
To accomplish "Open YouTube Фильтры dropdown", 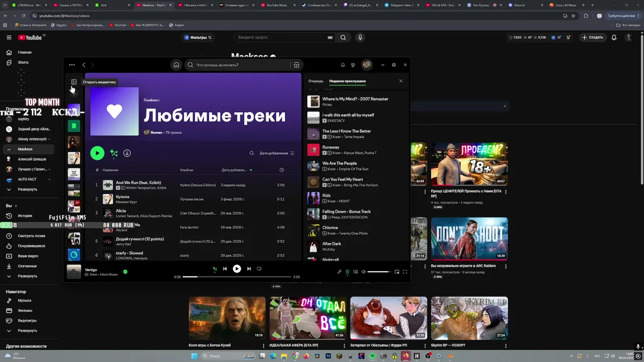I will [198, 37].
